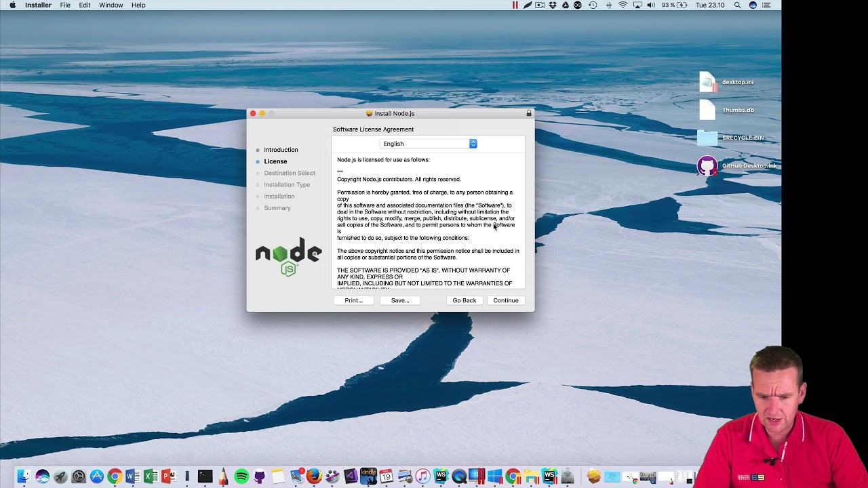This screenshot has width=868, height=488.
Task: Launch Spotify from the dock
Action: pyautogui.click(x=241, y=476)
